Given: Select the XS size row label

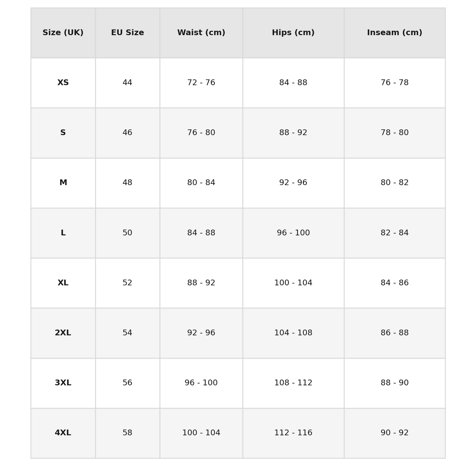Looking at the screenshot, I should pyautogui.click(x=63, y=83).
